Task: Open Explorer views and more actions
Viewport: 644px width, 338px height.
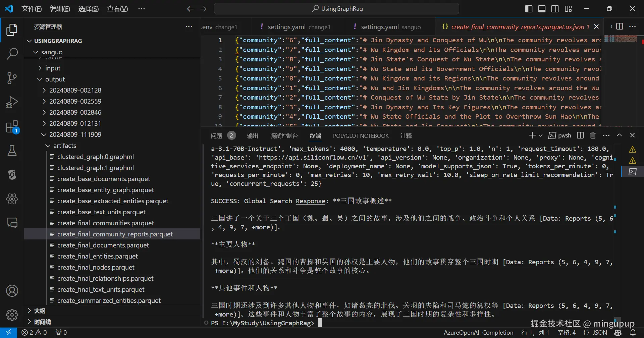Action: [189, 27]
